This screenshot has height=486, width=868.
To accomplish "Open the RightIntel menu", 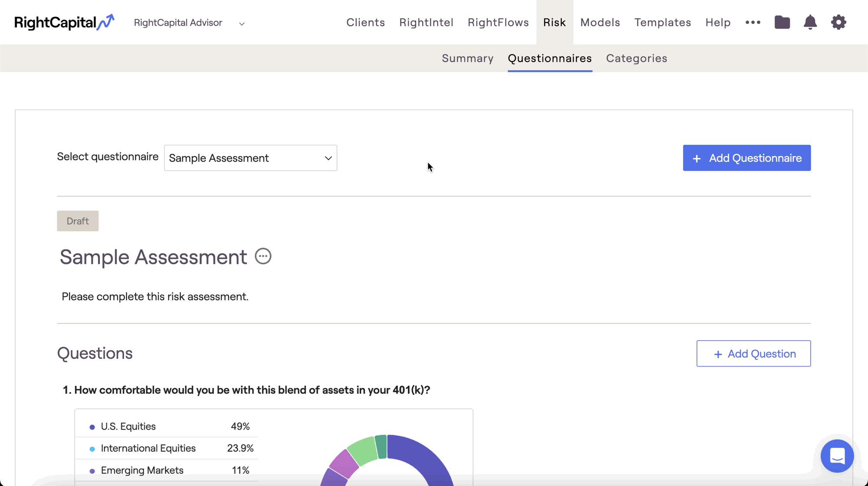I will point(426,22).
